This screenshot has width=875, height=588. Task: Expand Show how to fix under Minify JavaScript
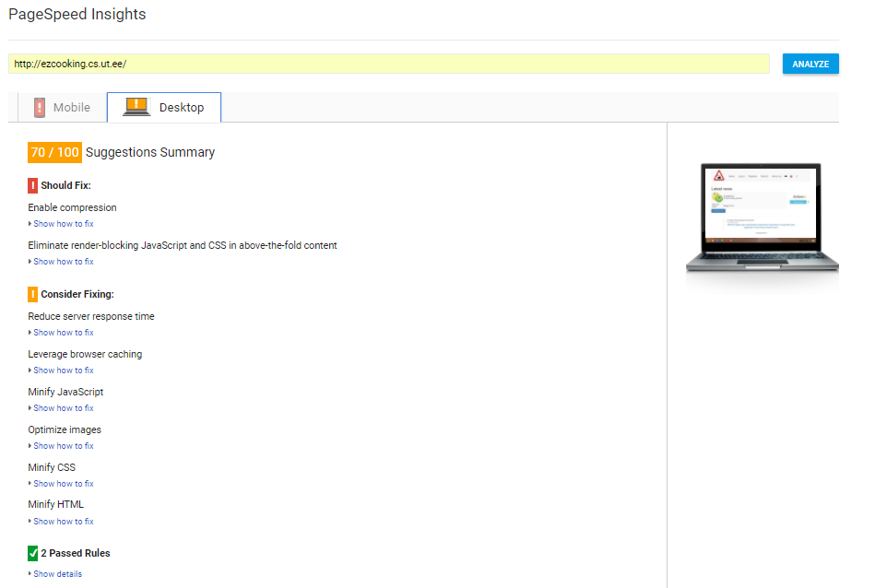click(63, 408)
